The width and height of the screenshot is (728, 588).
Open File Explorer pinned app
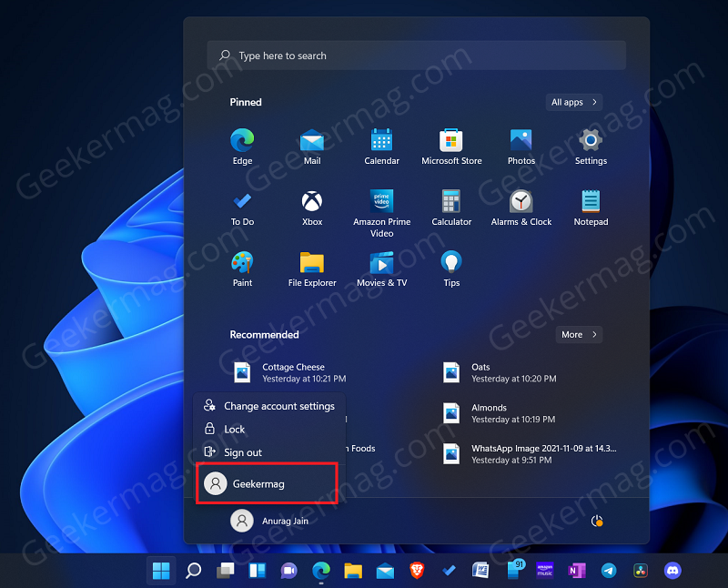[312, 269]
